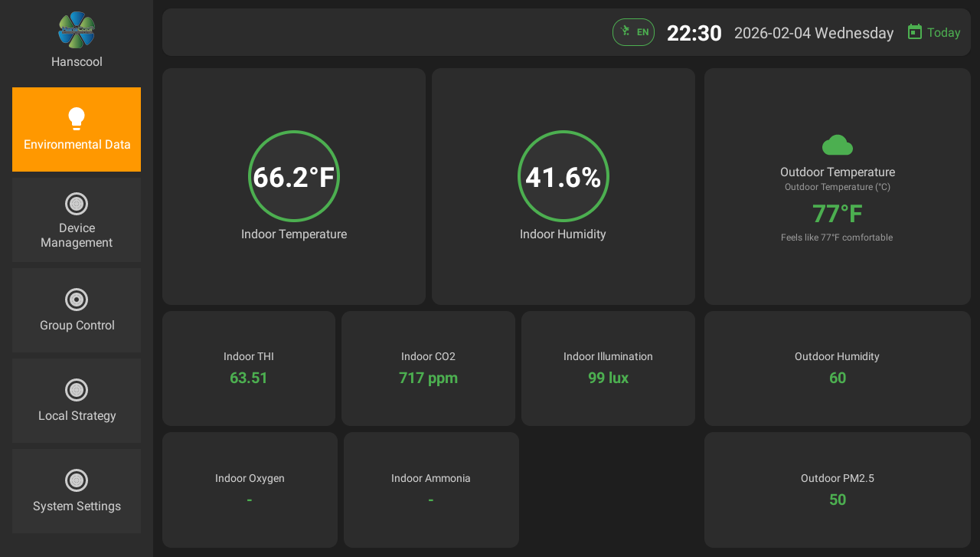The width and height of the screenshot is (980, 557).
Task: Click the Group Control circle icon
Action: [x=77, y=300]
